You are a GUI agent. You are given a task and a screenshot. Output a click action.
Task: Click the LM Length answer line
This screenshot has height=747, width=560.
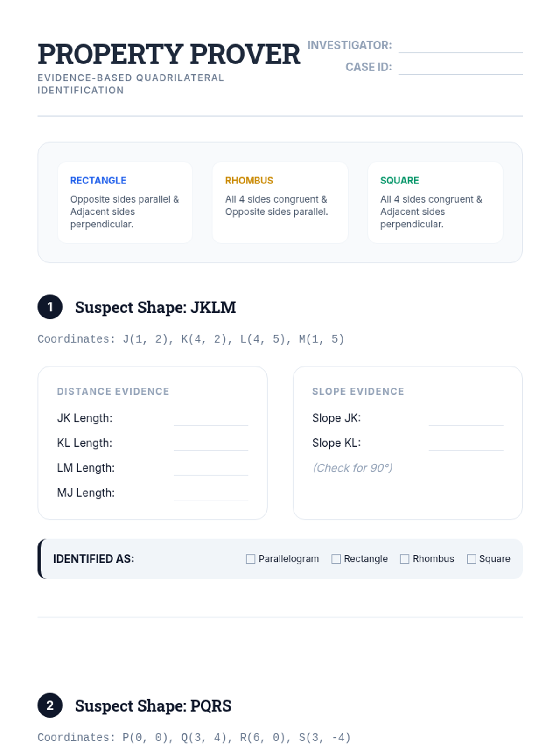(x=211, y=468)
